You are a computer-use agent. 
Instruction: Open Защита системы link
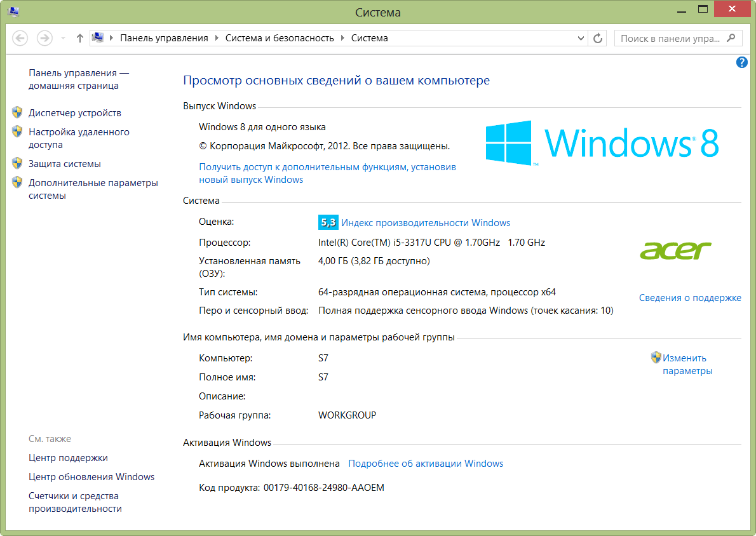click(65, 164)
